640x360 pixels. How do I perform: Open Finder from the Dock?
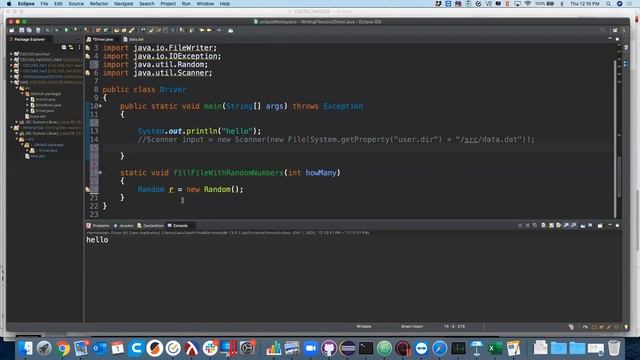[25, 348]
